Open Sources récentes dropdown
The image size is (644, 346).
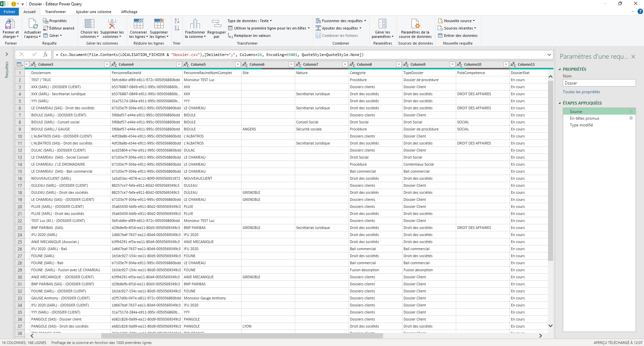[x=457, y=28]
